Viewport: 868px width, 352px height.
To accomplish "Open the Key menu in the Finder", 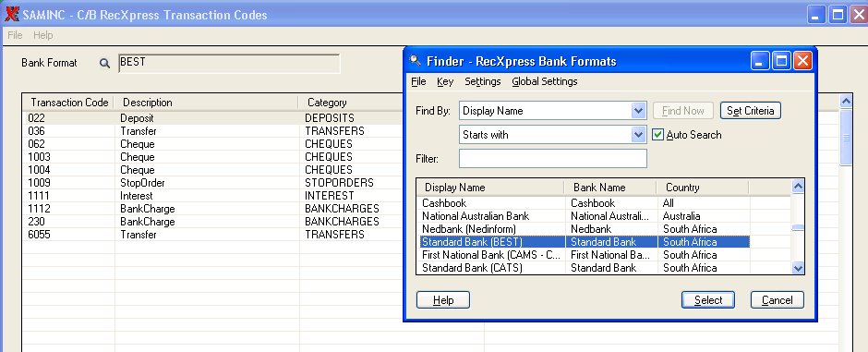I will pos(445,81).
